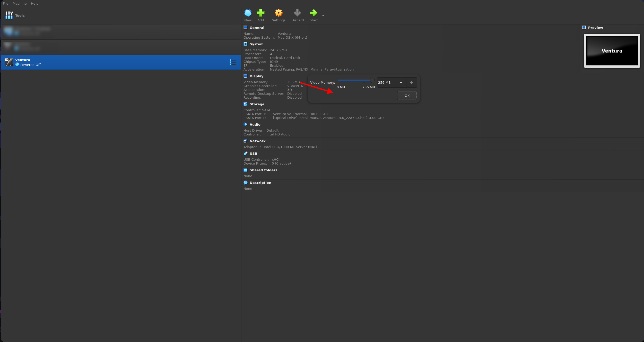Screen dimensions: 644x342
Task: Open the Help menu
Action: tap(34, 3)
